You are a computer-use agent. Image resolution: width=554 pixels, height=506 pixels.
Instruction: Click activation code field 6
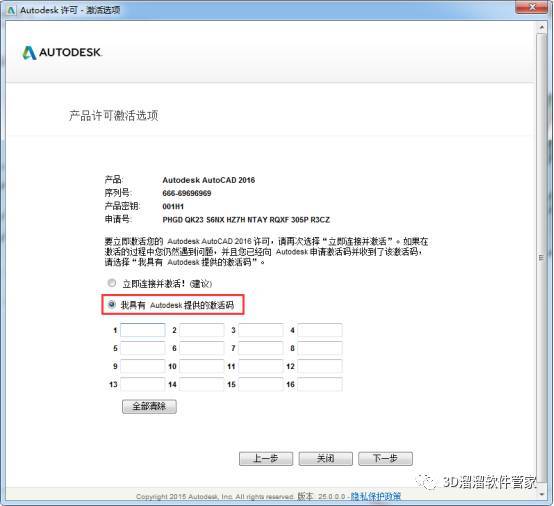pos(202,348)
